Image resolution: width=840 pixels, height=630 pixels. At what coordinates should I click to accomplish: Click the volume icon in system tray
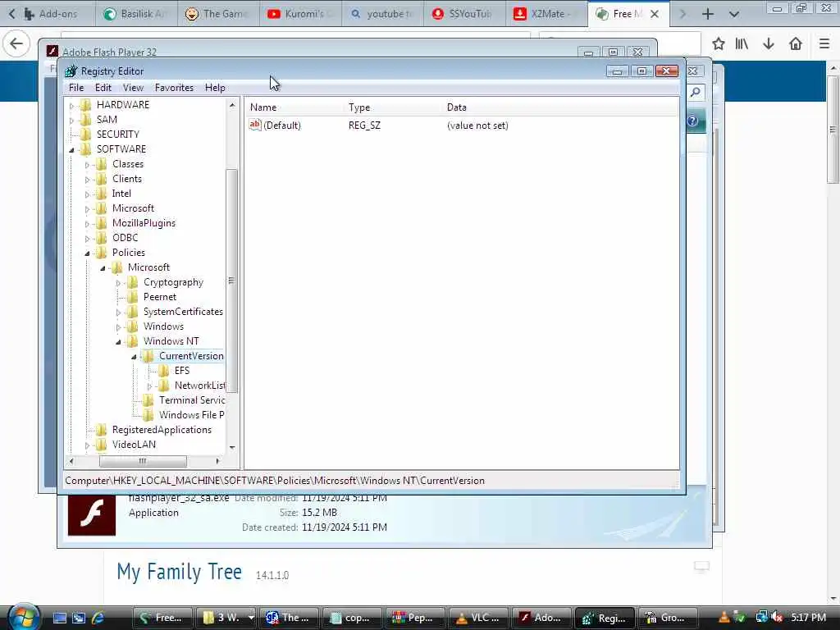[777, 618]
